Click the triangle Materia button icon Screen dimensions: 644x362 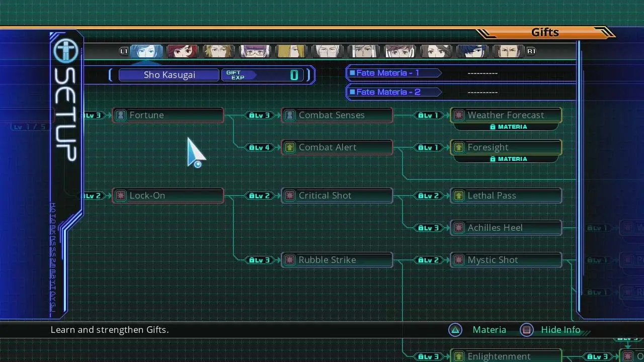455,330
